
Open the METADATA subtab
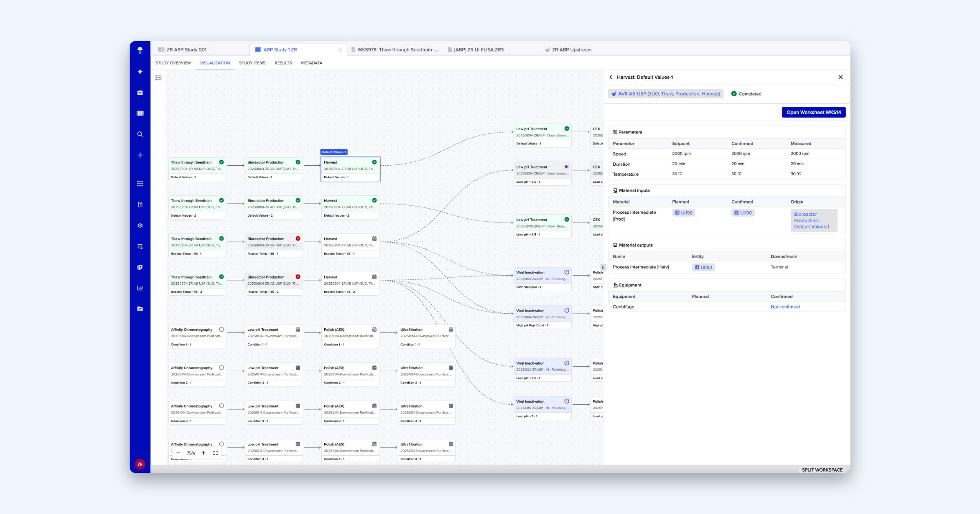tap(312, 63)
